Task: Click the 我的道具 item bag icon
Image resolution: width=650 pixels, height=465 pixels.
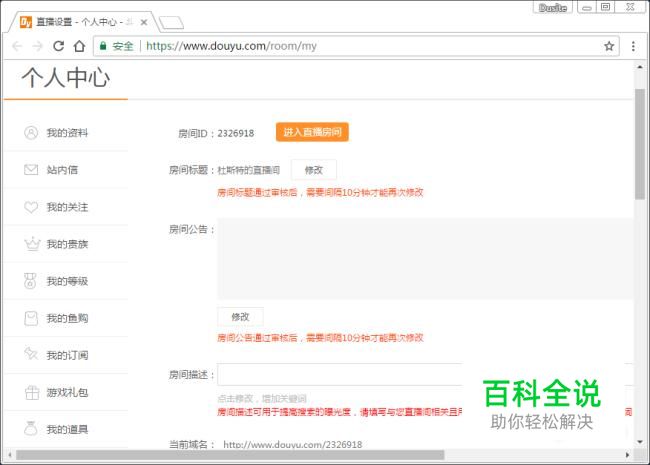Action: pyautogui.click(x=31, y=429)
